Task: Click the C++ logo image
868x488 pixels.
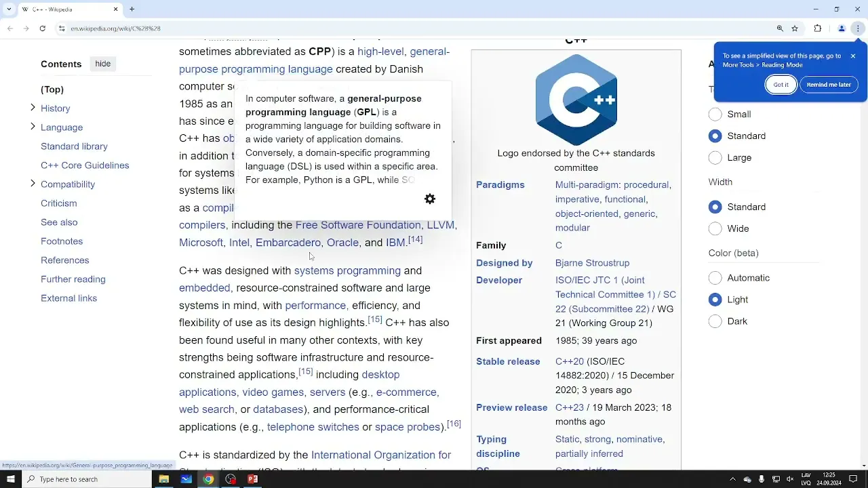Action: point(576,100)
